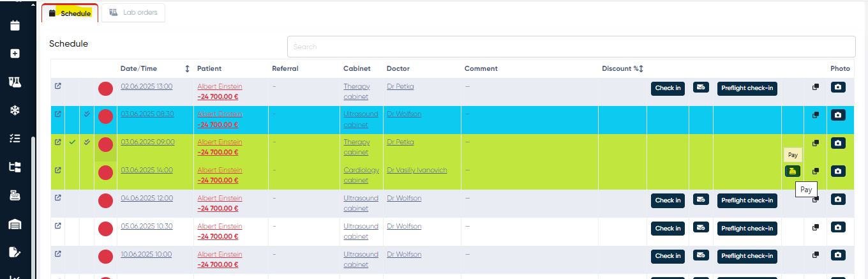Image resolution: width=868 pixels, height=279 pixels.
Task: Click into the Schedule search field
Action: click(x=571, y=47)
